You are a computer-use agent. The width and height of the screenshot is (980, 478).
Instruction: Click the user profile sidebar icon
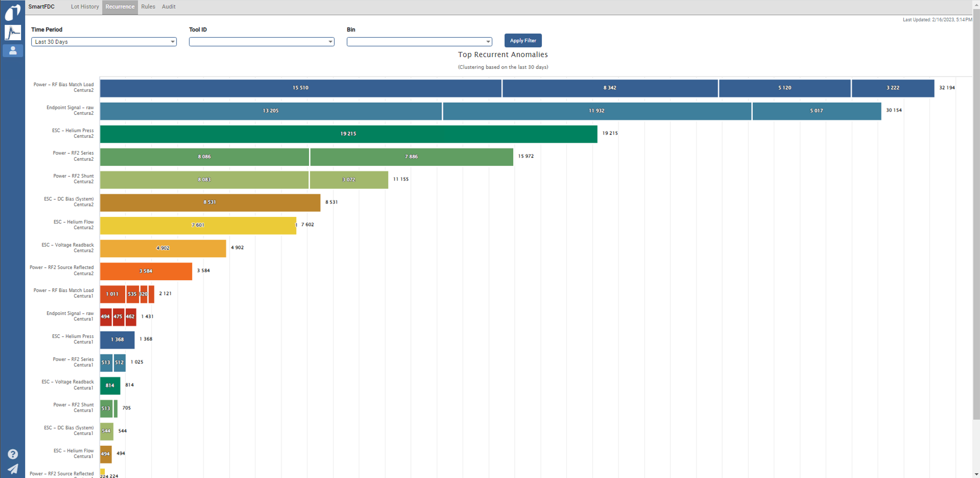[12, 50]
